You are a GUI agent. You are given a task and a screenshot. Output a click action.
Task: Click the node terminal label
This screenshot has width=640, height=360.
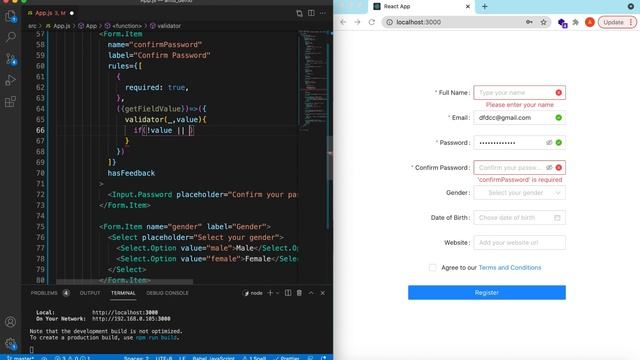tap(253, 293)
